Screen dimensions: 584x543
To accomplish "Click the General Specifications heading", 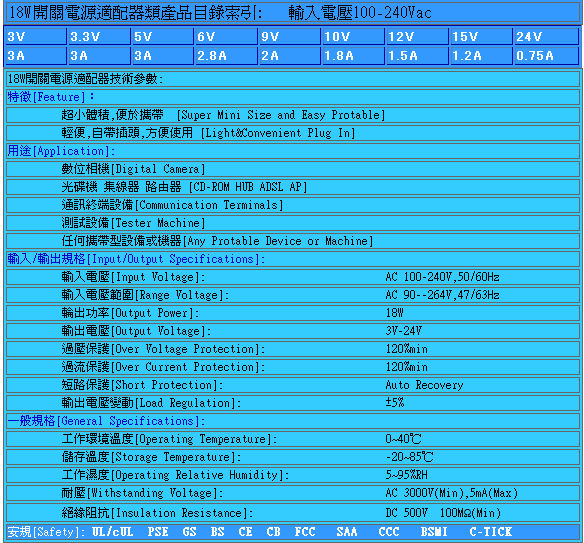I will click(107, 421).
